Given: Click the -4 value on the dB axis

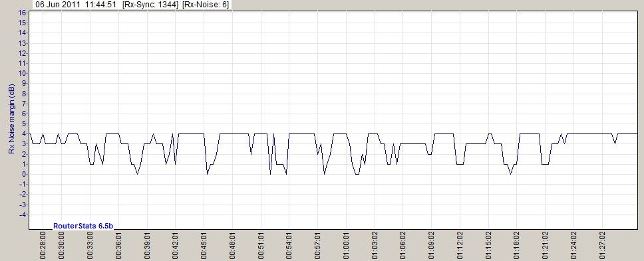Looking at the screenshot, I should pos(23,215).
